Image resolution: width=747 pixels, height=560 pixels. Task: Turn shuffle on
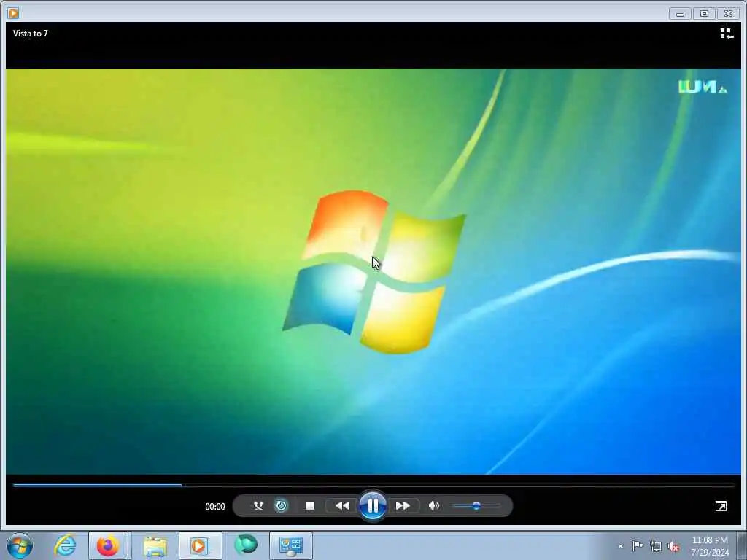[258, 506]
